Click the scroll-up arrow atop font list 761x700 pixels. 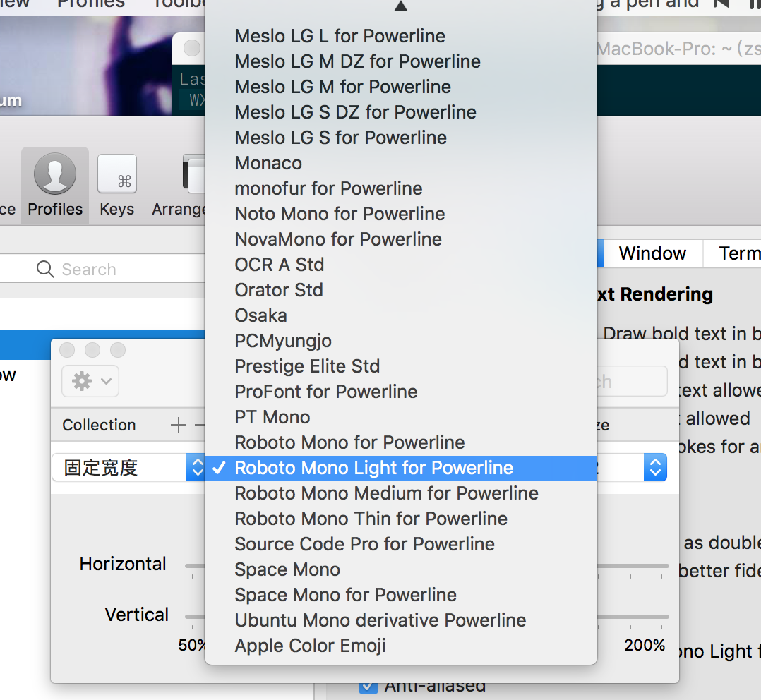click(x=400, y=7)
